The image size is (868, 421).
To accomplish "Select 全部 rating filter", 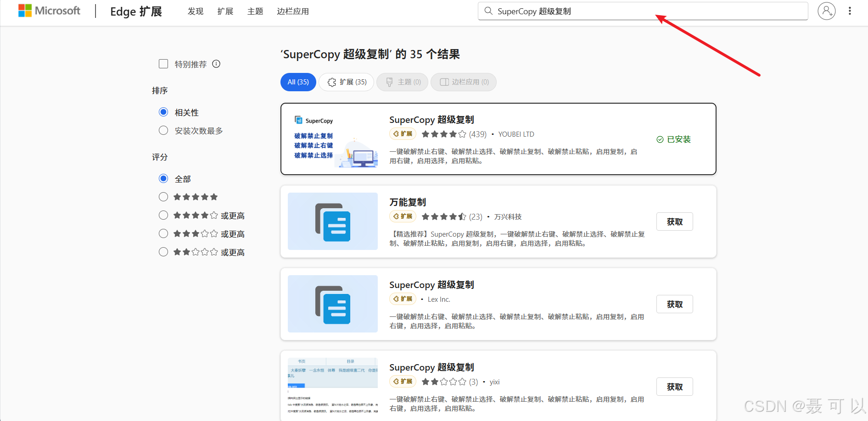I will click(163, 178).
